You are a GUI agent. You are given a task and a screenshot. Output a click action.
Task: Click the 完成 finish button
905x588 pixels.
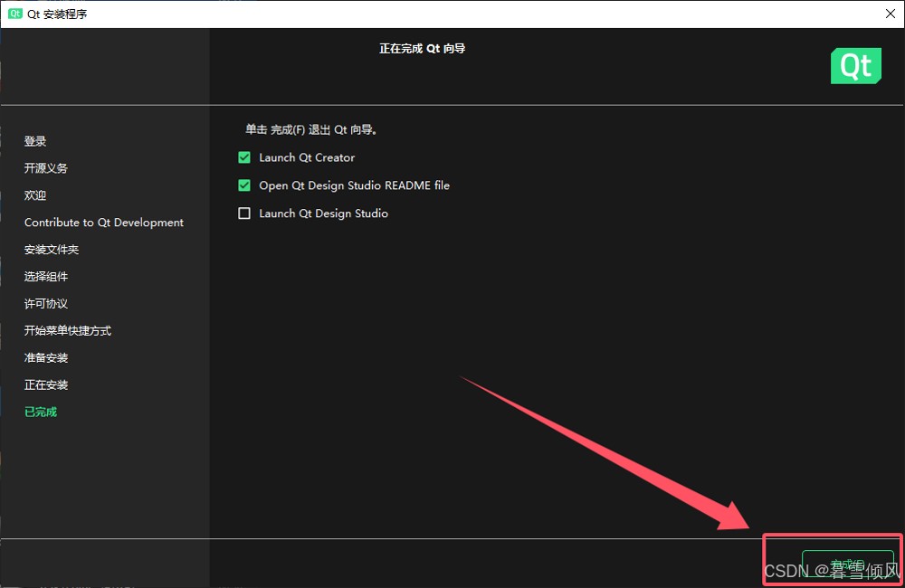pyautogui.click(x=847, y=564)
